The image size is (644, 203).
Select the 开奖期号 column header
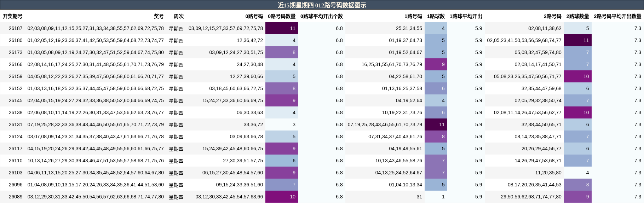(12, 16)
